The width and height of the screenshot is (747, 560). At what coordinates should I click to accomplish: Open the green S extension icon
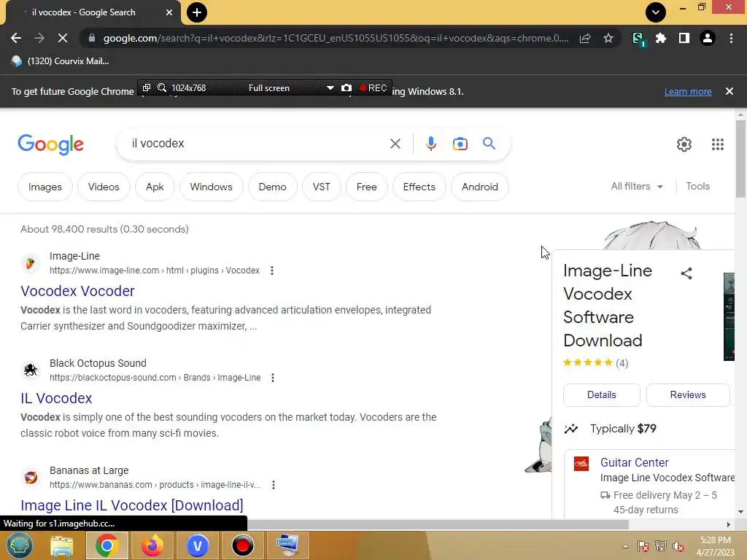coord(638,39)
